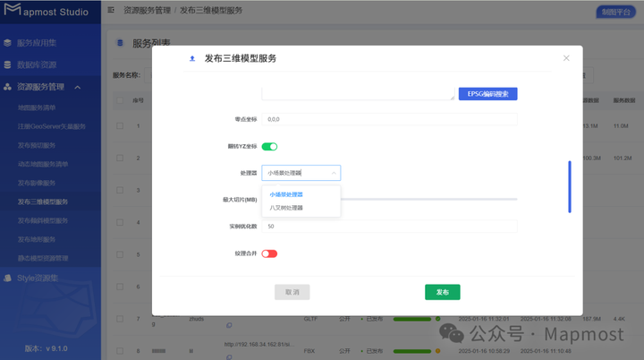Click the green check status icon in GLTF row
The height and width of the screenshot is (360, 644).
pyautogui.click(x=437, y=319)
